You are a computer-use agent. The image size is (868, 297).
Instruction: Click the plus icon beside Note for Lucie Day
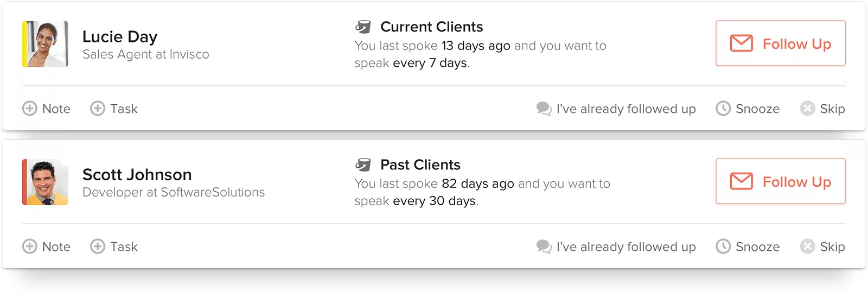[x=29, y=109]
